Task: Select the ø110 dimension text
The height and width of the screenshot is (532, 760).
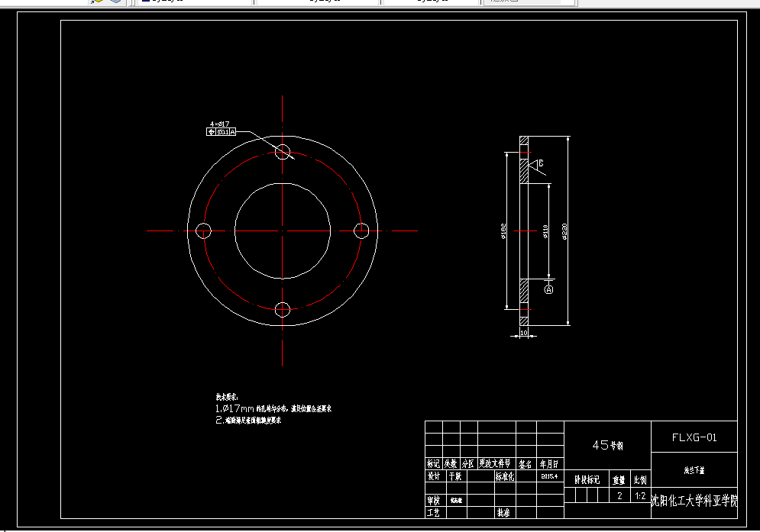Action: click(545, 231)
